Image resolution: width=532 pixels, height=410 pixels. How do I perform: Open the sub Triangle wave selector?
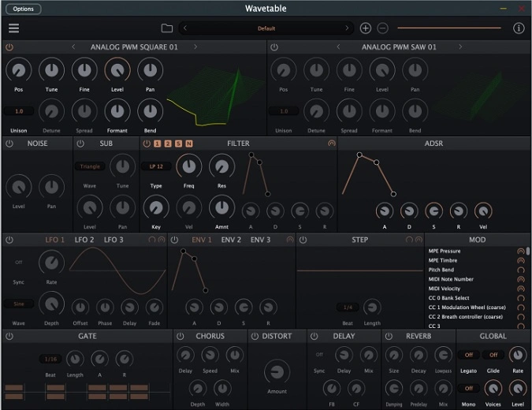(90, 166)
